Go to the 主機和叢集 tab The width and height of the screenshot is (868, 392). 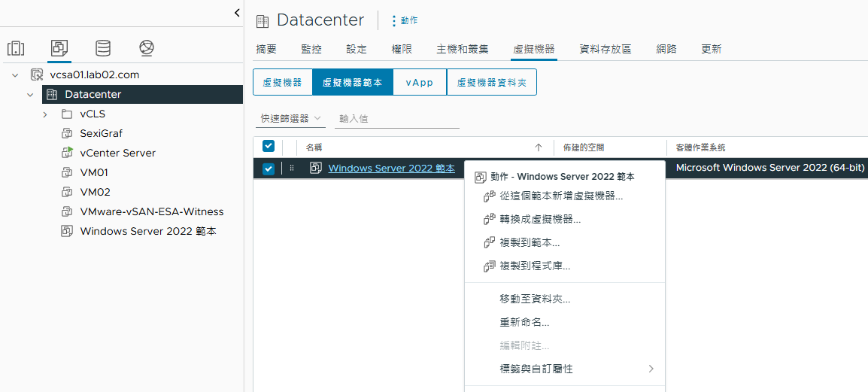click(463, 49)
